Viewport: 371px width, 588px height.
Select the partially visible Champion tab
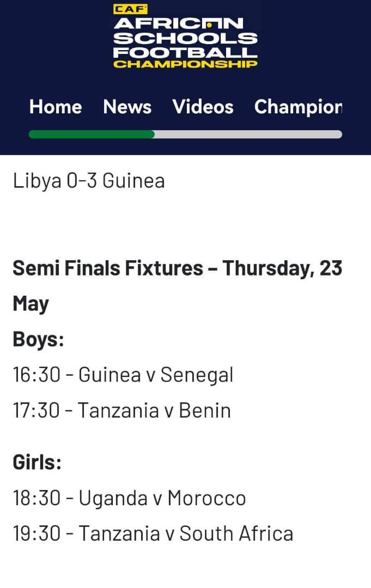pos(298,107)
